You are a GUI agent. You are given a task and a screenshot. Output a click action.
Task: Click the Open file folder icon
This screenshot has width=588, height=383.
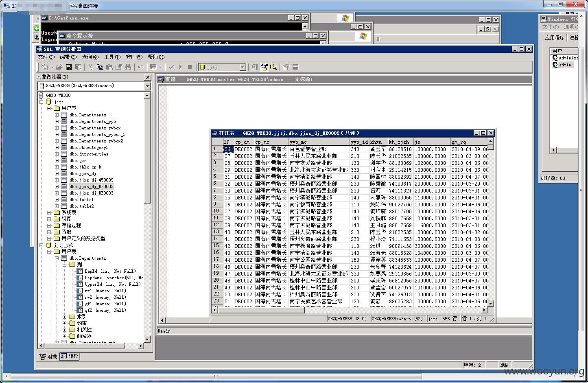(x=59, y=67)
